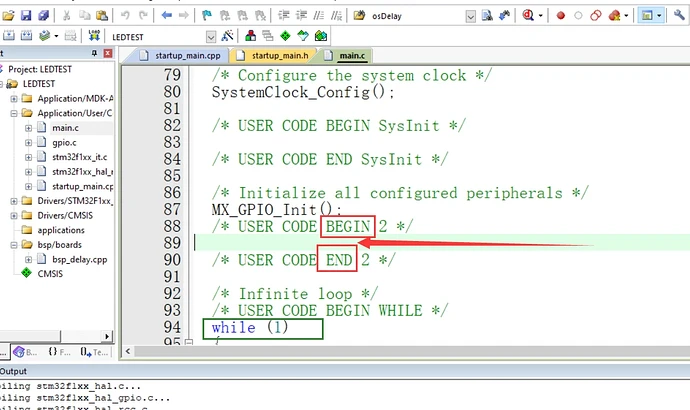Collapse the bsp/boards folder

coord(13,243)
